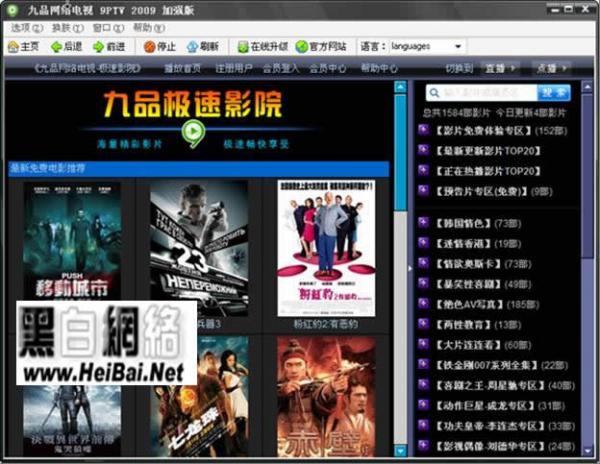
Task: Open the 七龙珠 movie poster
Action: tap(199, 396)
